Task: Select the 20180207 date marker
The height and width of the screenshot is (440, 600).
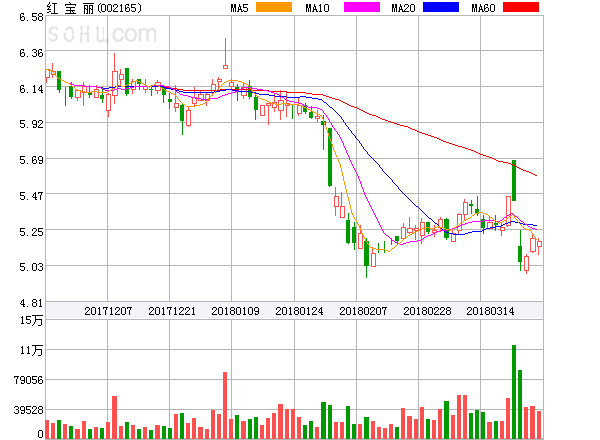Action: (363, 311)
